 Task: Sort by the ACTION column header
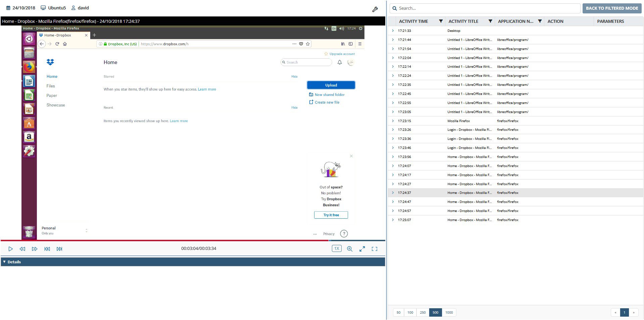(x=555, y=21)
